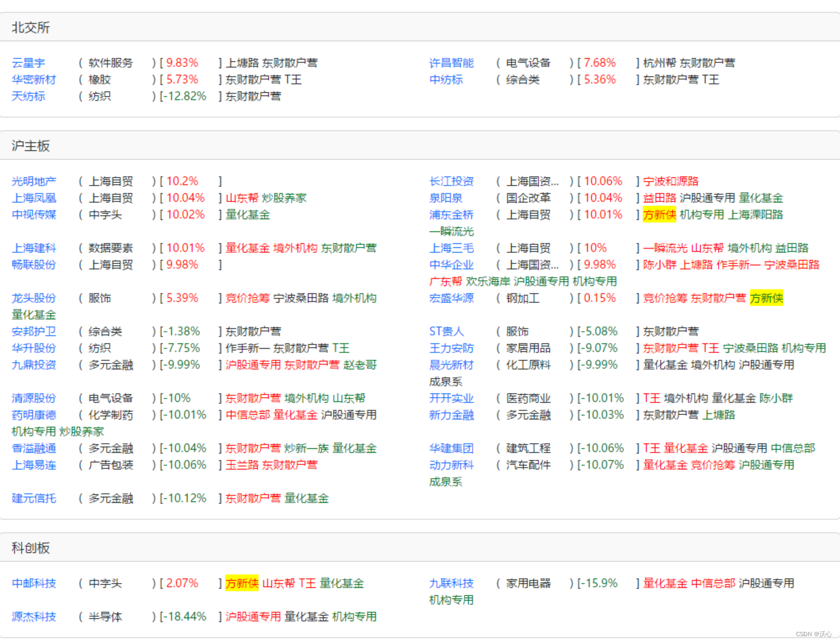Click the 动力新科 stock name
Viewport: 840px width, 642px height.
451,465
